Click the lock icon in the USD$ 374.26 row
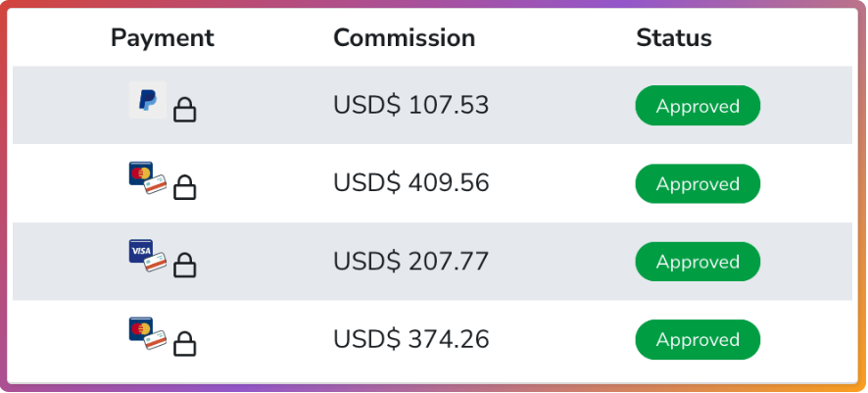This screenshot has height=393, width=868. tap(184, 343)
